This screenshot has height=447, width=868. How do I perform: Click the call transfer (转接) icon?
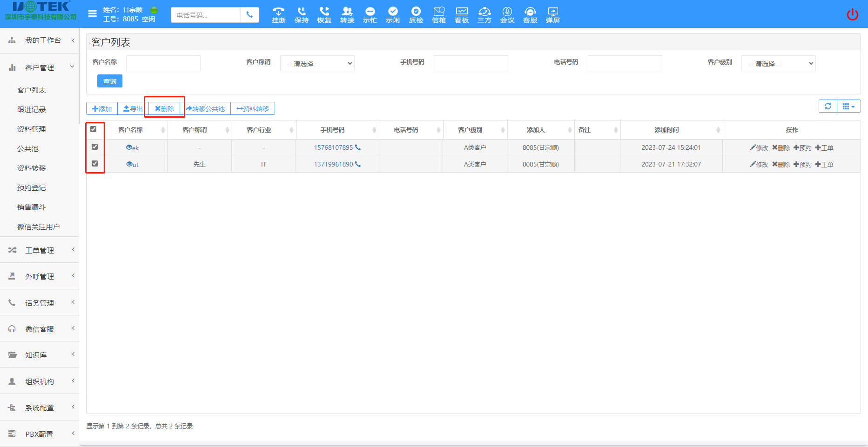[347, 14]
